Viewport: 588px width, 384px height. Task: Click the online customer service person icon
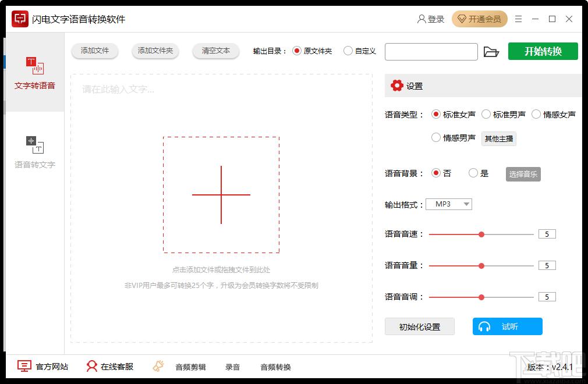(91, 366)
